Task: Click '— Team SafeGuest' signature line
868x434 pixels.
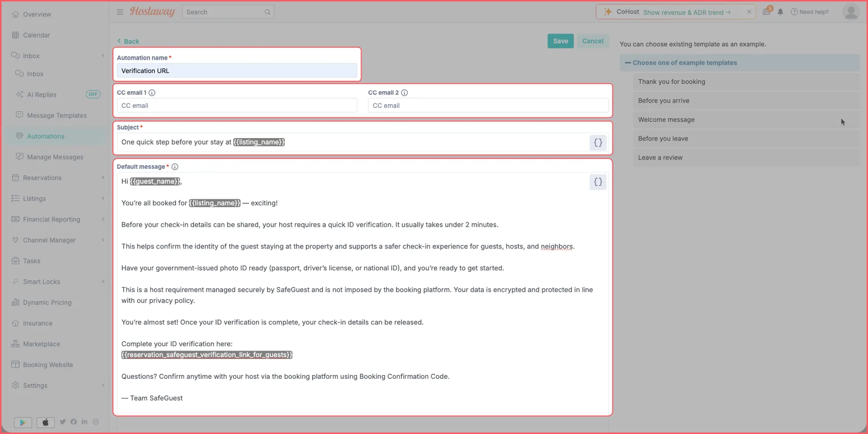Action: tap(152, 398)
